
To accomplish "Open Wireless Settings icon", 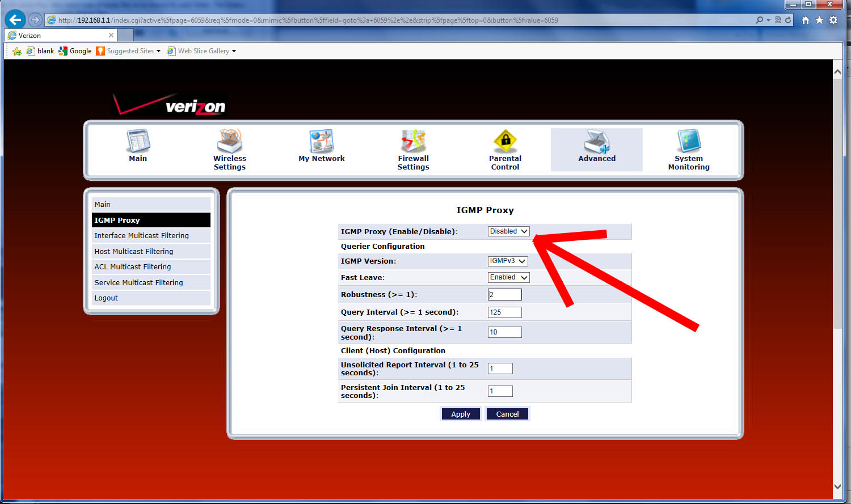I will 230,141.
